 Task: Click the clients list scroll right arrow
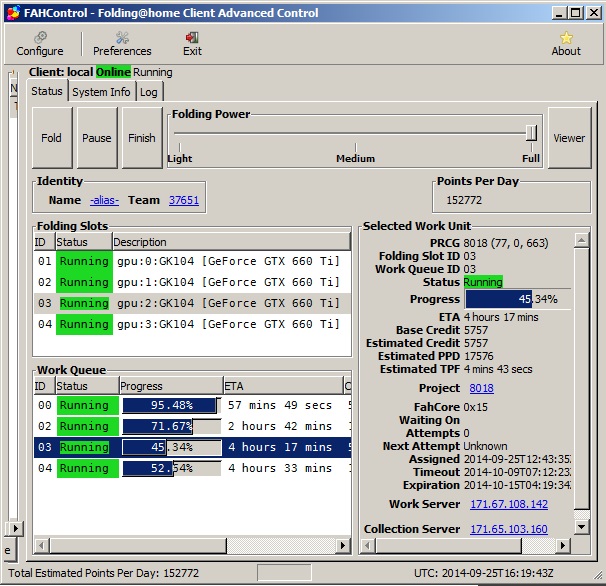(x=16, y=528)
